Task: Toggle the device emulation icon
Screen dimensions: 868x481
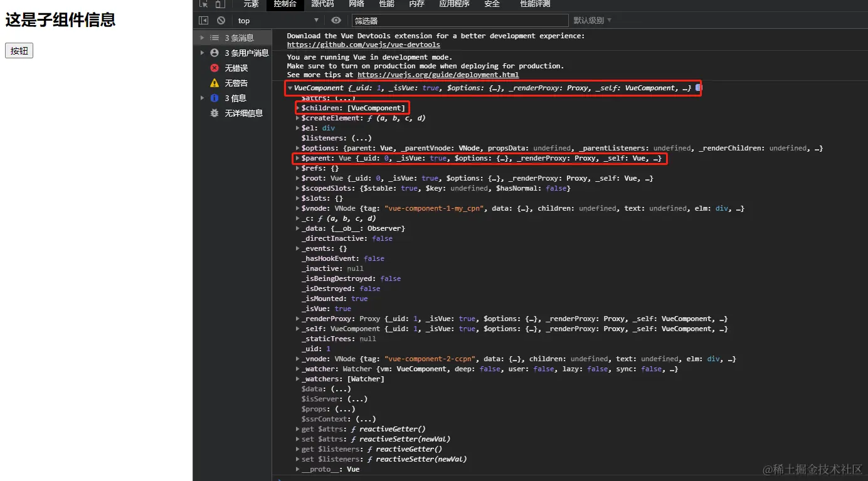Action: 220,4
